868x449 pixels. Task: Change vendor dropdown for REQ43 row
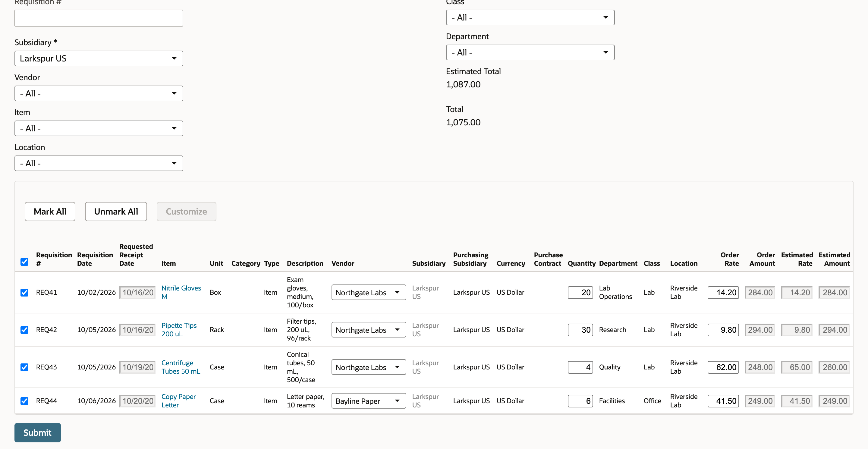369,367
